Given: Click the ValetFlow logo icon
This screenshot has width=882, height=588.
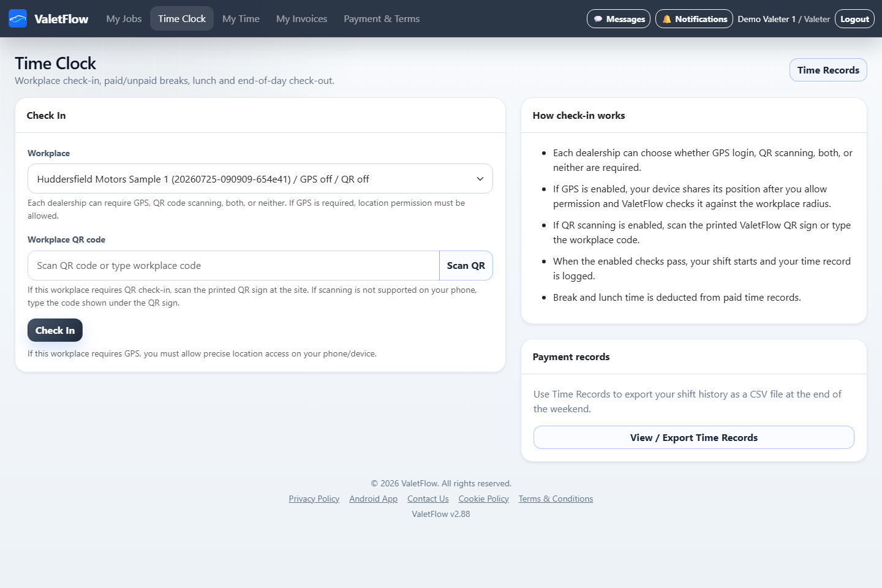Looking at the screenshot, I should click(x=18, y=19).
